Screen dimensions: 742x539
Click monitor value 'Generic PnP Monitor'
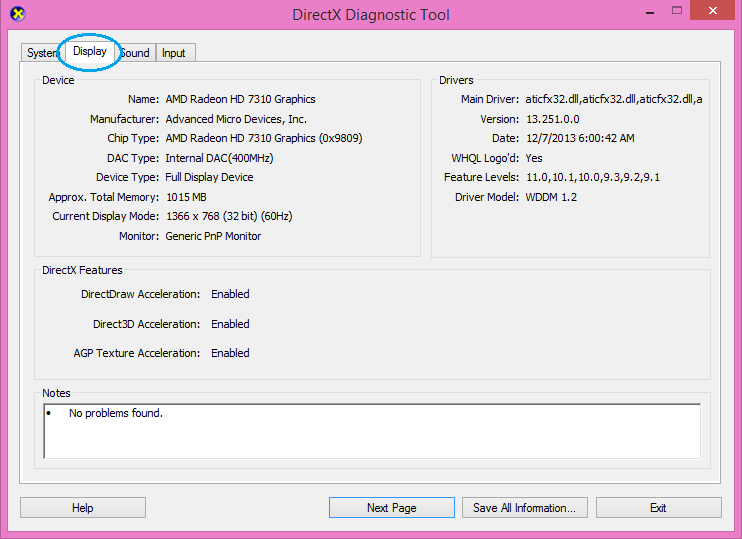tap(213, 236)
